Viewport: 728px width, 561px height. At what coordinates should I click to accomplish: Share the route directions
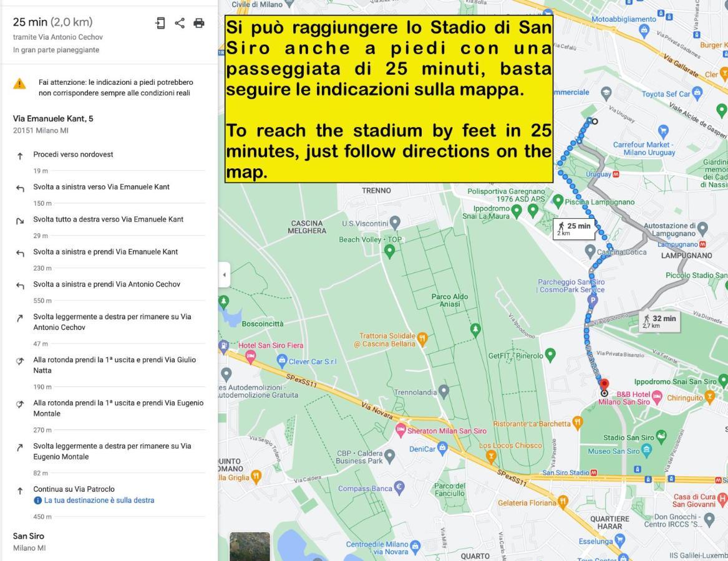[180, 23]
